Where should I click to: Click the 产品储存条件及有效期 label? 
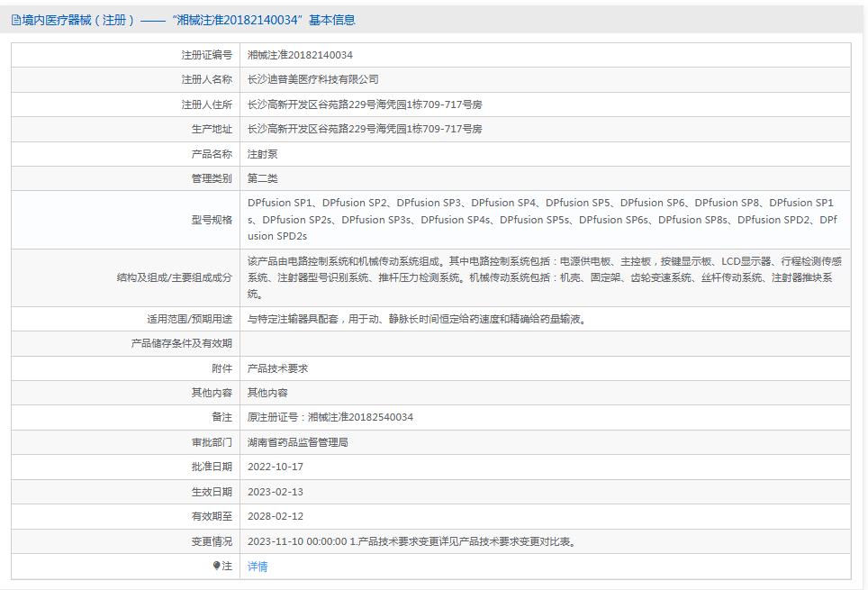pyautogui.click(x=182, y=343)
